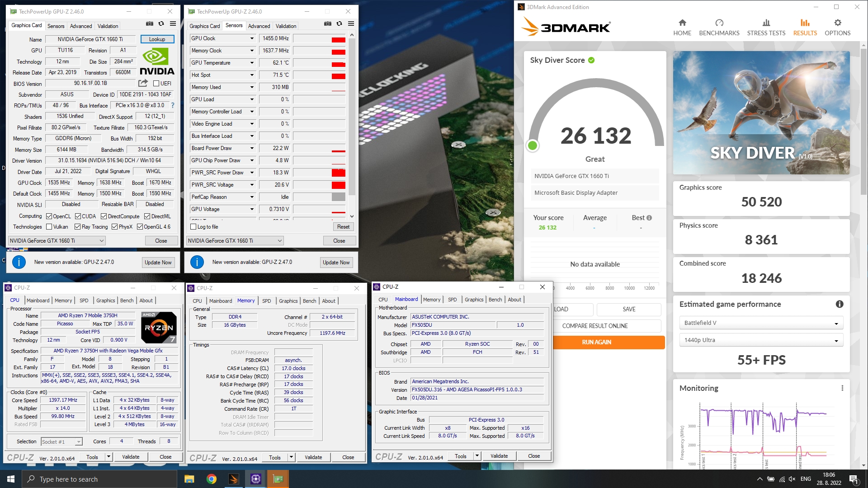This screenshot has width=868, height=488.
Task: Open the 3DMark HOME icon
Action: (x=682, y=23)
